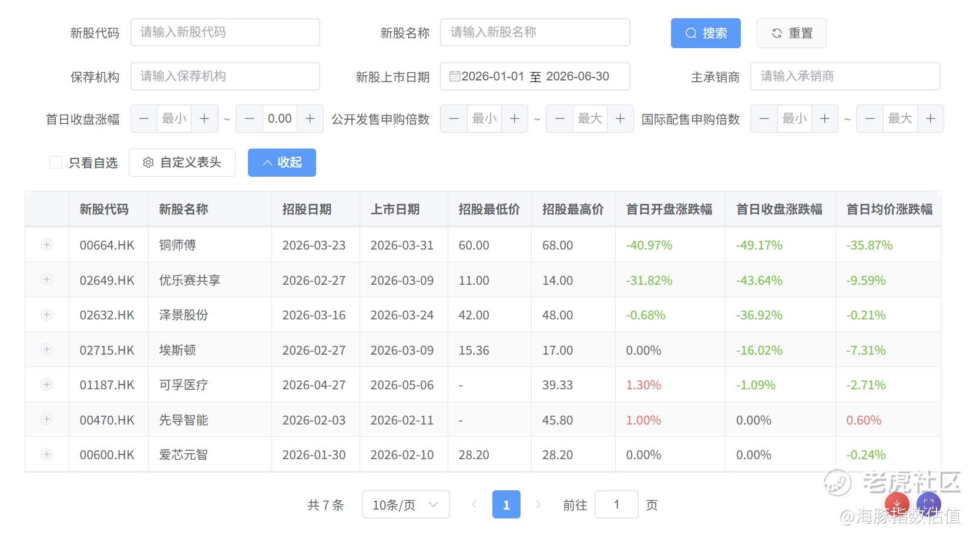
Task: Click the purple fullscreen icon button
Action: 928,504
